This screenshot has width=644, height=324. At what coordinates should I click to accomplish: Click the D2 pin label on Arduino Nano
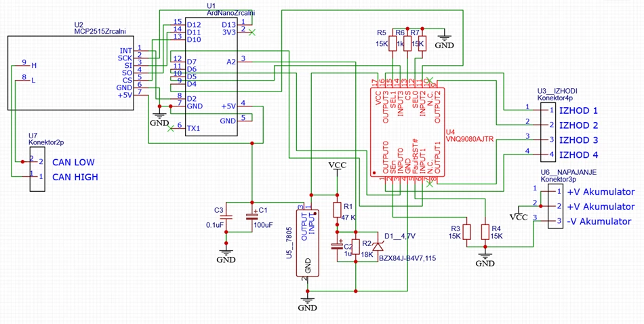pos(192,99)
